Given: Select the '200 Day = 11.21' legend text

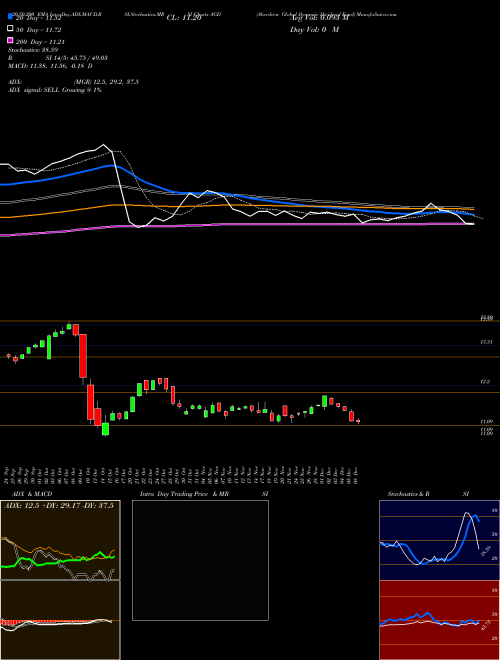Looking at the screenshot, I should click(x=40, y=42).
